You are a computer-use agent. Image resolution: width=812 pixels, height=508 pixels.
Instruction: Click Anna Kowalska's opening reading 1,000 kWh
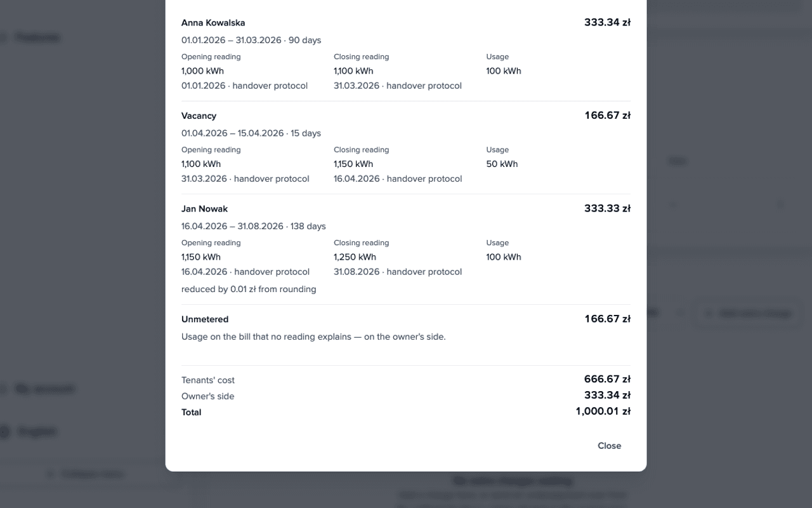202,71
